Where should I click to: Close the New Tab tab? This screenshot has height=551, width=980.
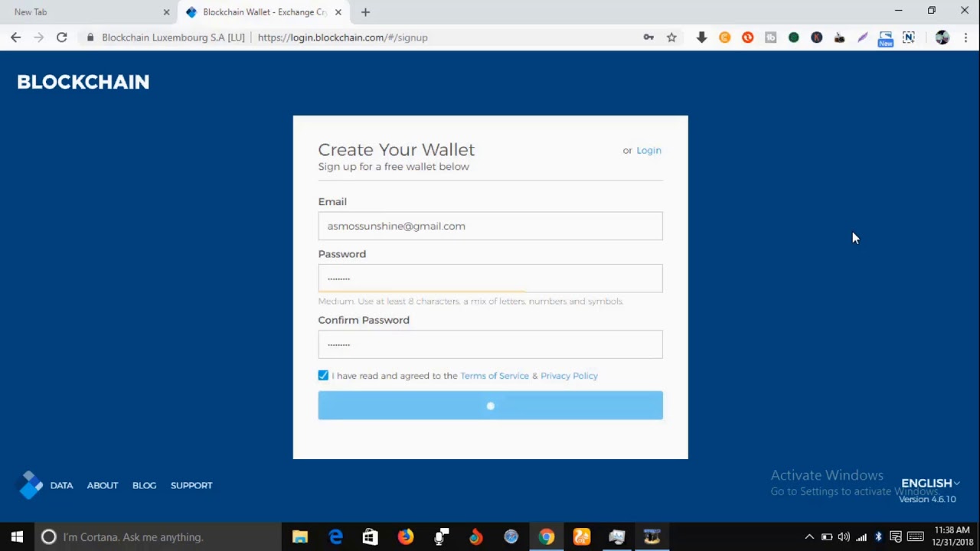click(166, 12)
